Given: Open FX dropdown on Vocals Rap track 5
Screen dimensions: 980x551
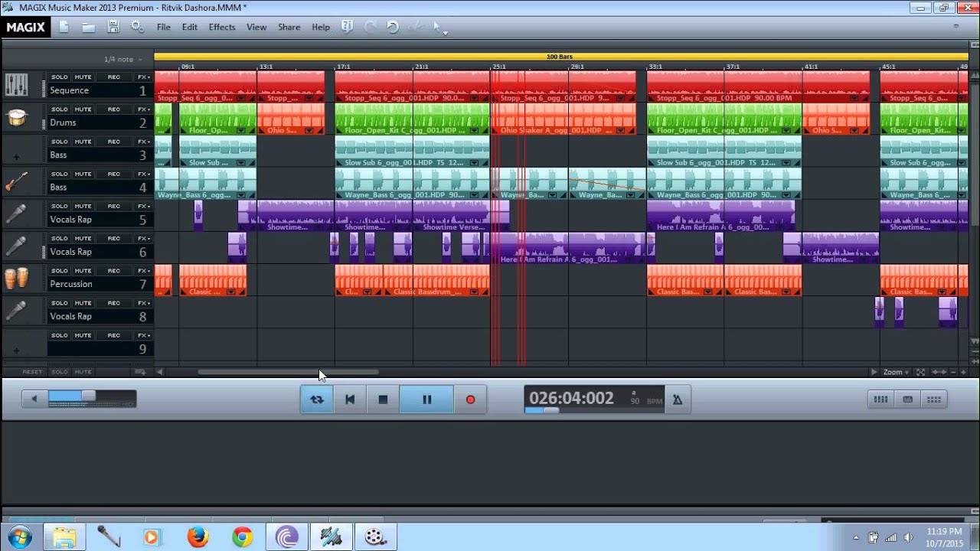Looking at the screenshot, I should [x=143, y=206].
